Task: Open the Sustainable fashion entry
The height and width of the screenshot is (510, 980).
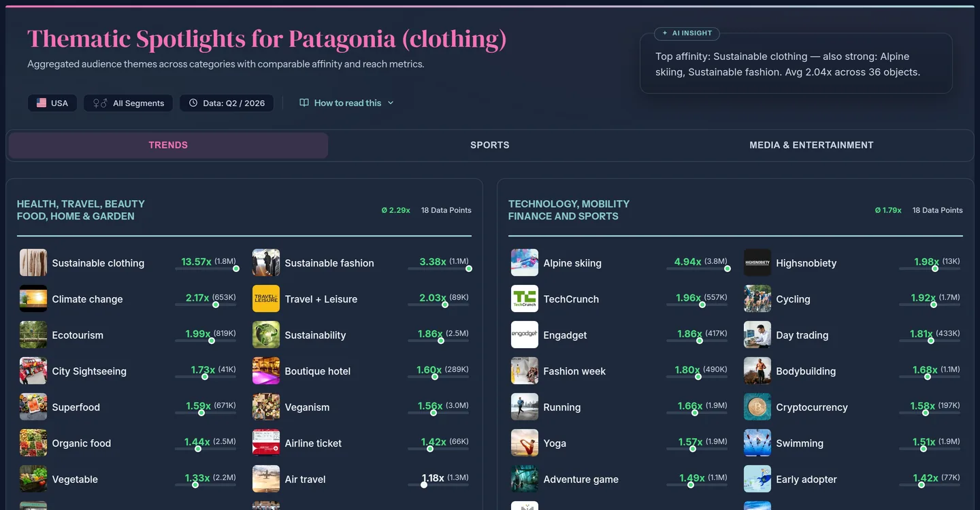Action: (x=362, y=262)
